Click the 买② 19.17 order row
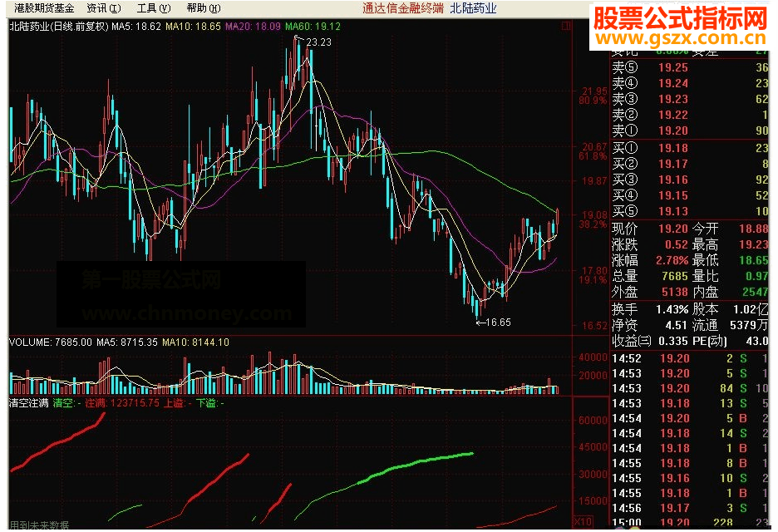 (x=689, y=164)
